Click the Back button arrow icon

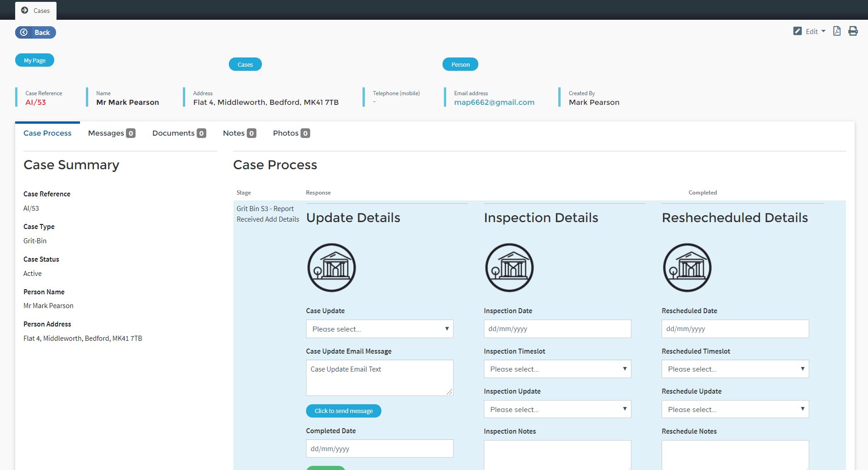pyautogui.click(x=24, y=32)
